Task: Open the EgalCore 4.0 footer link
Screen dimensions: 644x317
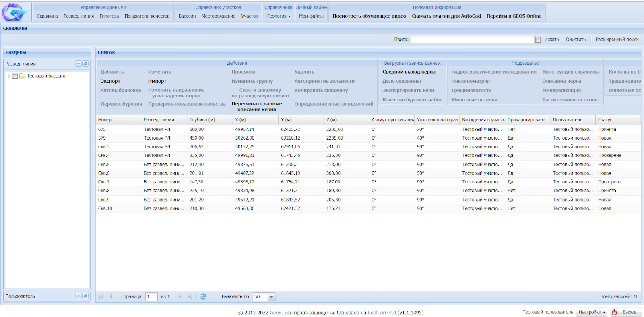Action: click(382, 313)
